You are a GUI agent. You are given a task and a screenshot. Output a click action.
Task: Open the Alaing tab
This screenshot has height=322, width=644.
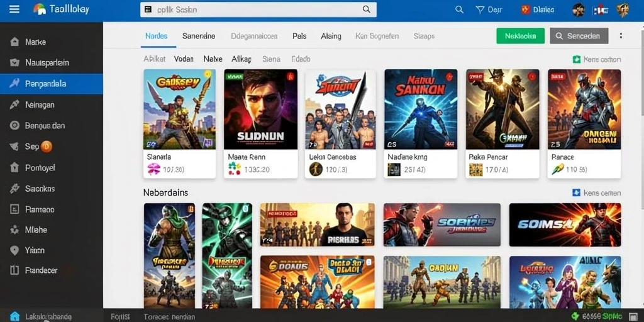[x=331, y=36]
